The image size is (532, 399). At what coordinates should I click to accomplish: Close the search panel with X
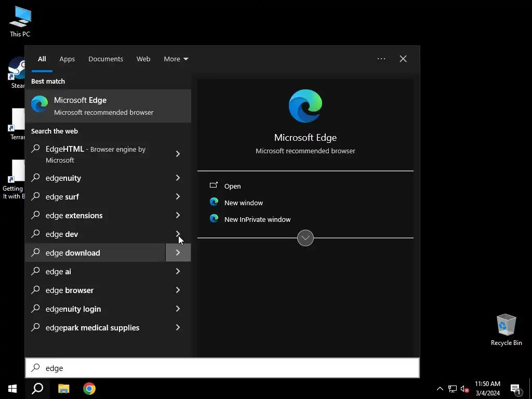403,59
